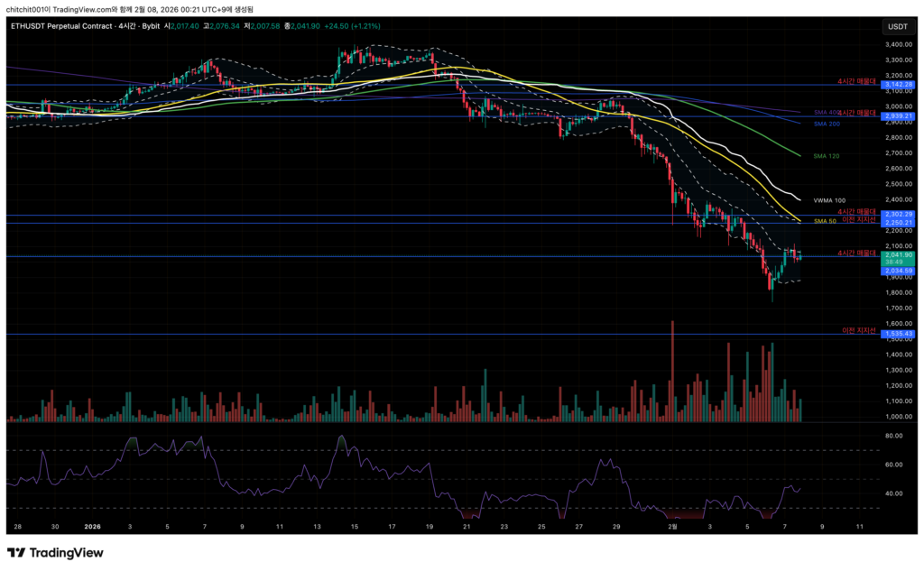
Task: Select the 2,939.21 price level tag
Action: (x=899, y=116)
